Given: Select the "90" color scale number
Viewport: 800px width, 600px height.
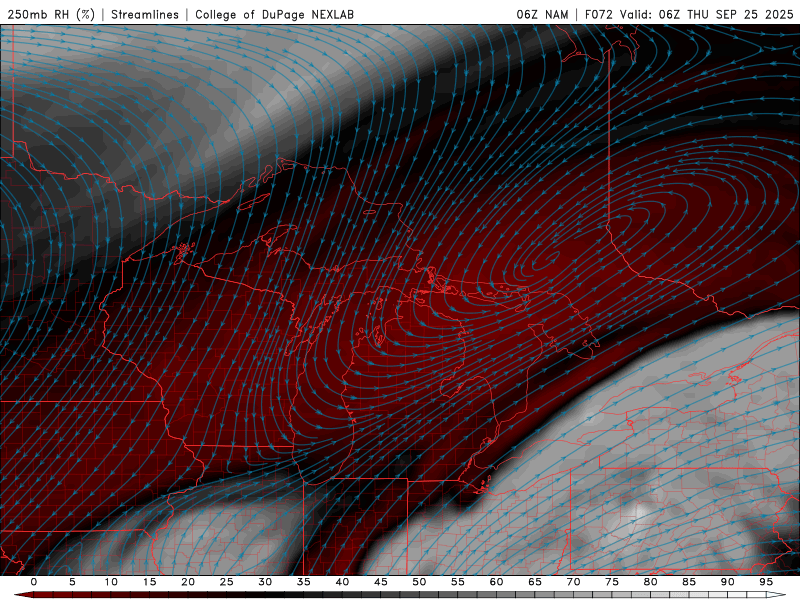Looking at the screenshot, I should (728, 582).
